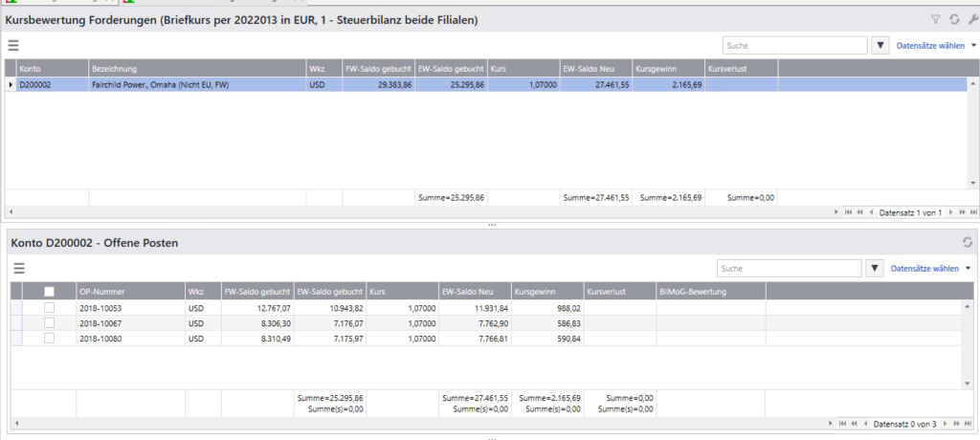
Task: Tick checkbox for OP-Nummer 2018-10053
Action: point(50,307)
